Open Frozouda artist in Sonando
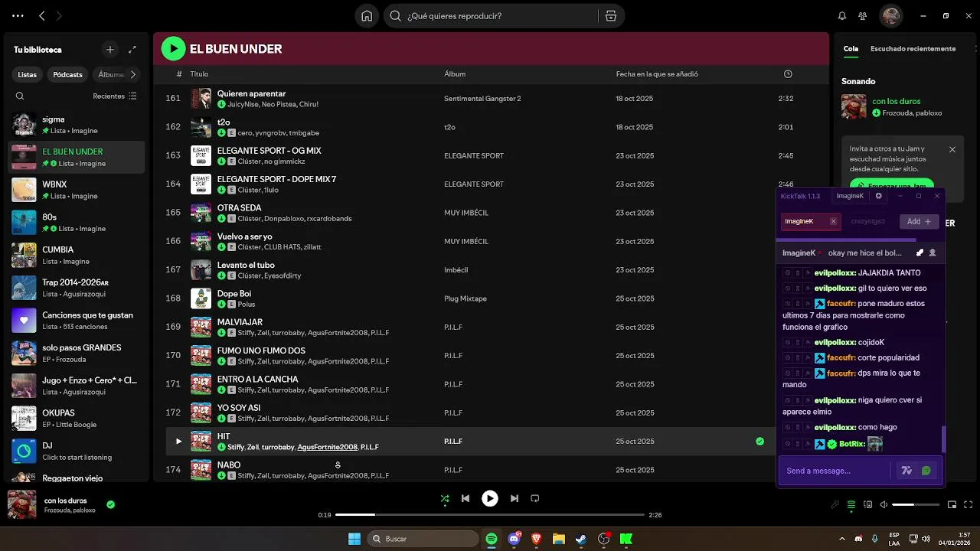 coord(899,112)
